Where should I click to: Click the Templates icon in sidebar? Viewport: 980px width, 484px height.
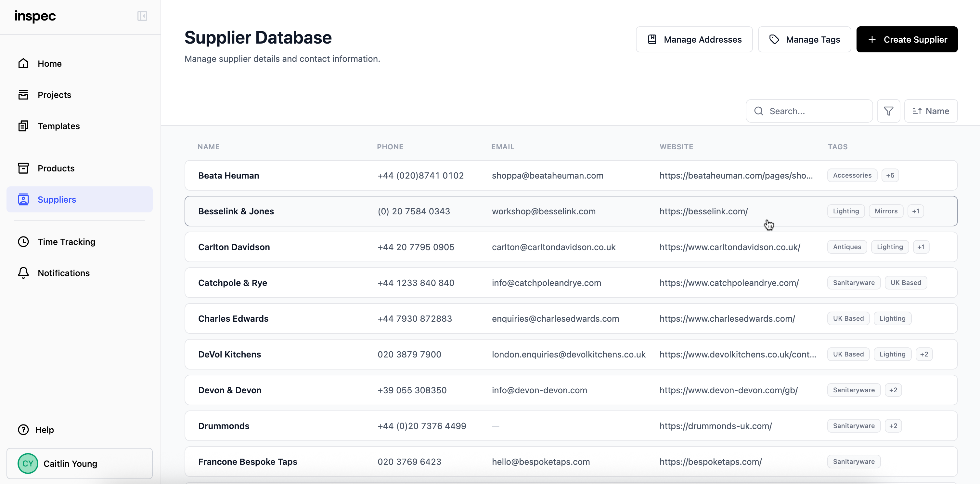pyautogui.click(x=24, y=126)
